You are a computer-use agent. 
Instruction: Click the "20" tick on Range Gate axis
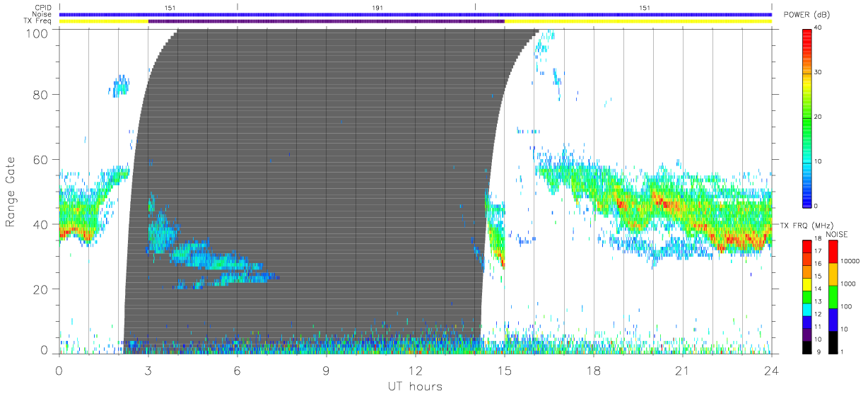point(42,289)
